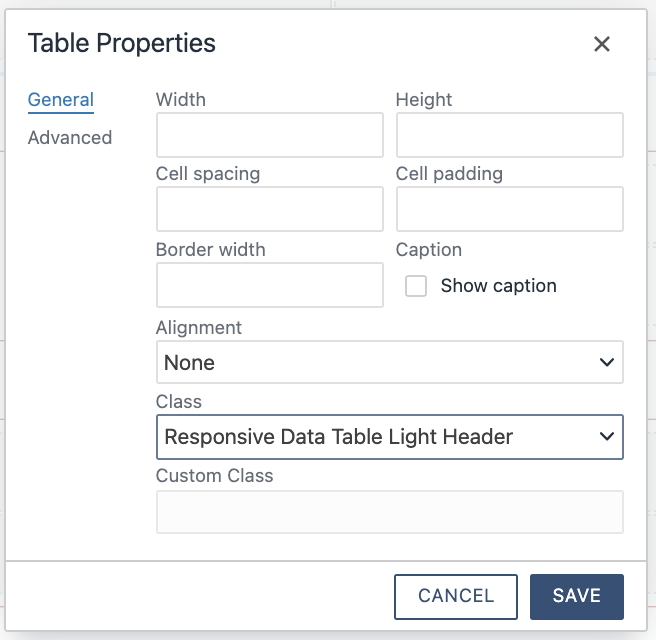Save the table properties
The height and width of the screenshot is (640, 656).
[577, 597]
